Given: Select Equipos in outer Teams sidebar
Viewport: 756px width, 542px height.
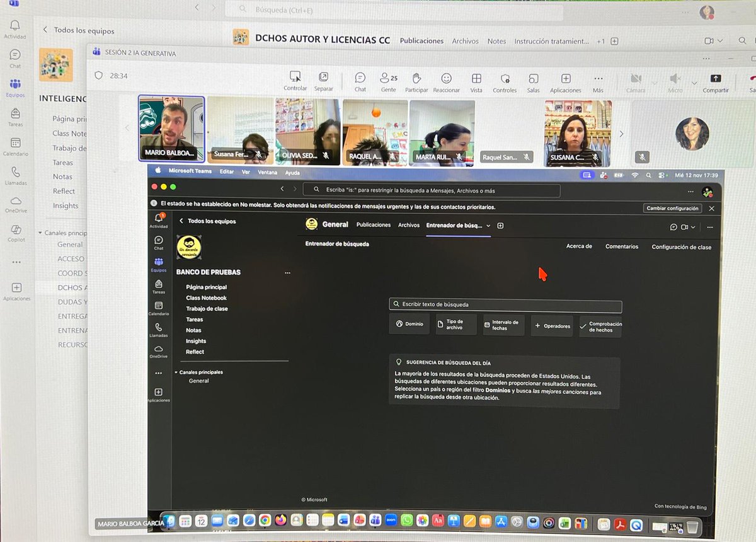Looking at the screenshot, I should pos(16,88).
